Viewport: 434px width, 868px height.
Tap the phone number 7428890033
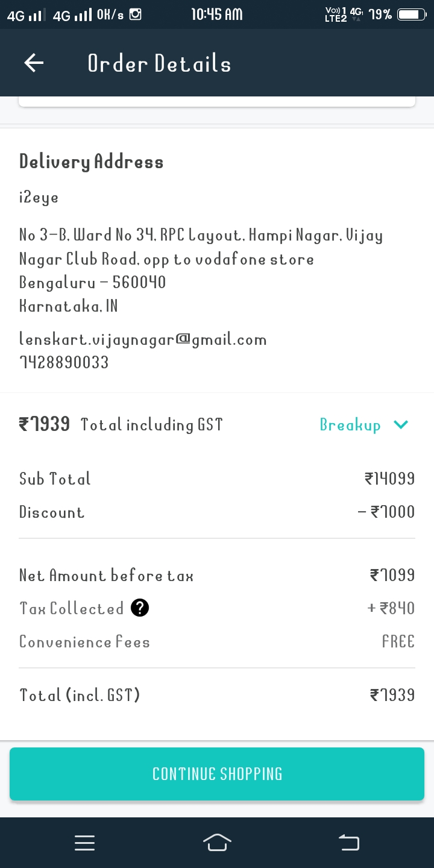tap(64, 362)
